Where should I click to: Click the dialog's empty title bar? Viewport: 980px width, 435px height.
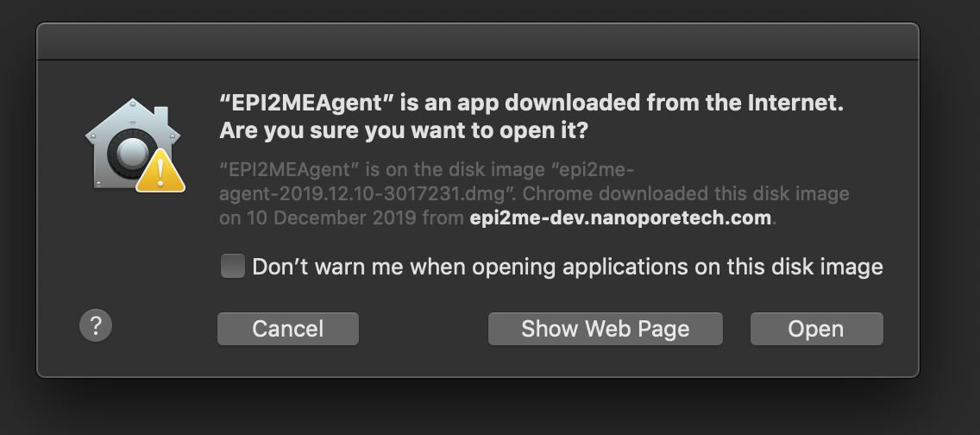[478, 42]
